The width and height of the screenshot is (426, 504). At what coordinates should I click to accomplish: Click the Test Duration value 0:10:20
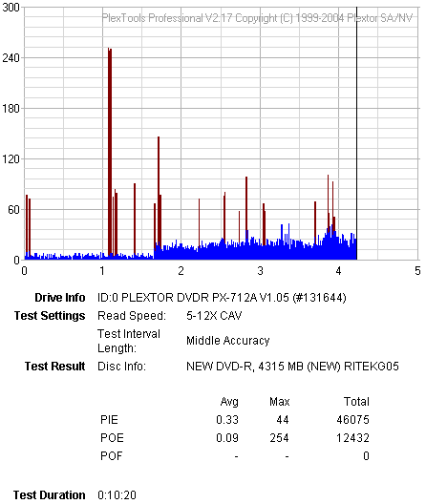pyautogui.click(x=117, y=495)
